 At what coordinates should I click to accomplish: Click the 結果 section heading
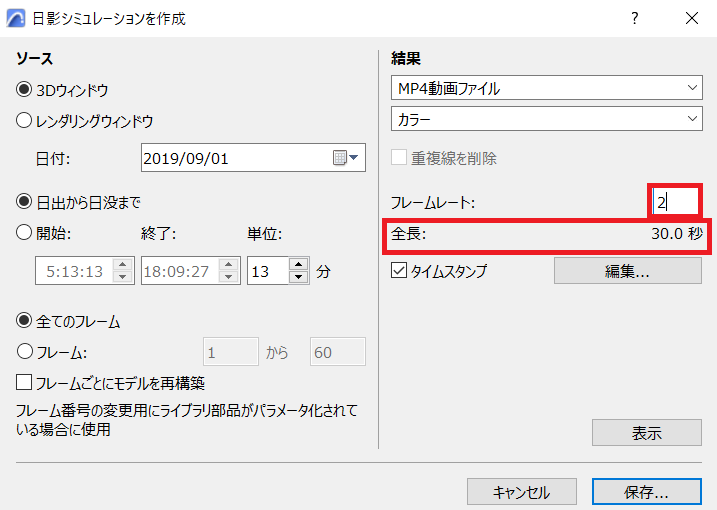pos(406,59)
